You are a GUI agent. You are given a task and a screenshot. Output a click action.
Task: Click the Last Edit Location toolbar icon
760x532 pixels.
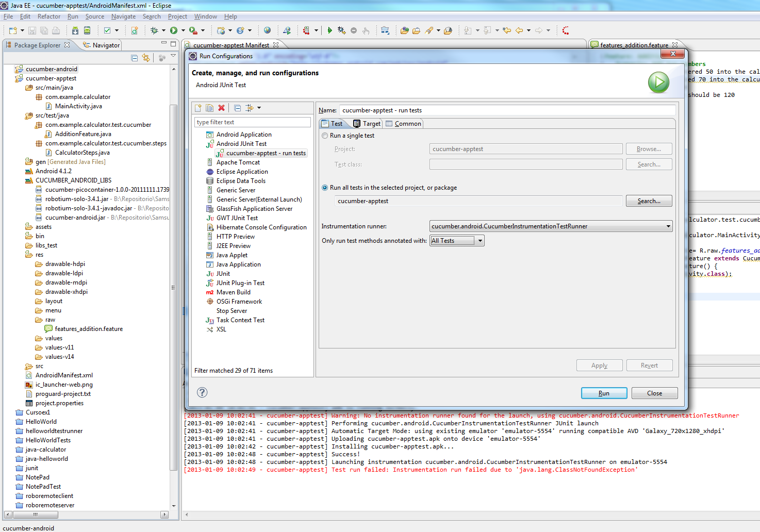[507, 30]
